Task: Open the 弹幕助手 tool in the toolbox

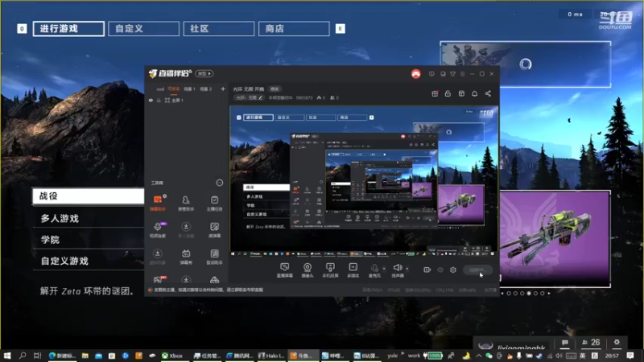Action: click(157, 203)
